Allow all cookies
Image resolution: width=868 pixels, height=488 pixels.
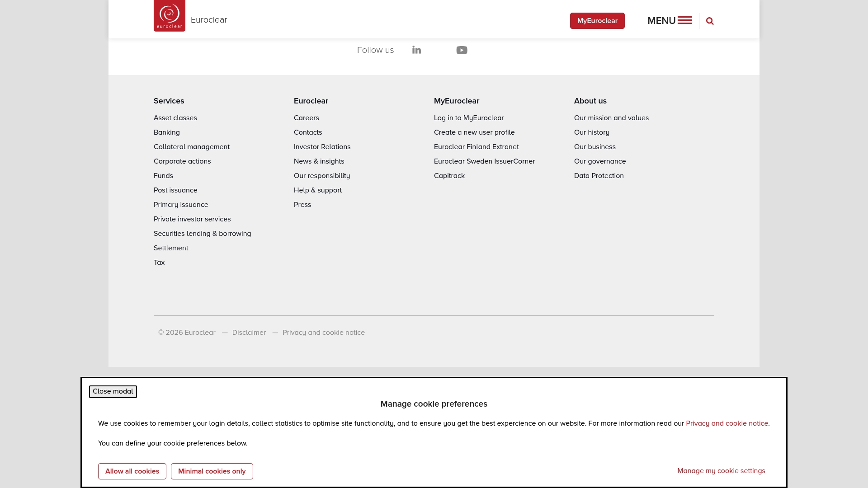[132, 471]
